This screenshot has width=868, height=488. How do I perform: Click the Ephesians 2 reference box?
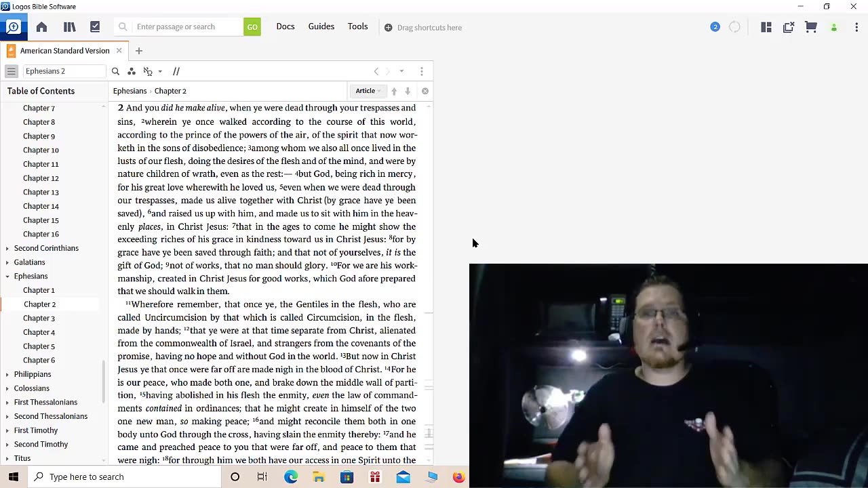[x=64, y=71]
